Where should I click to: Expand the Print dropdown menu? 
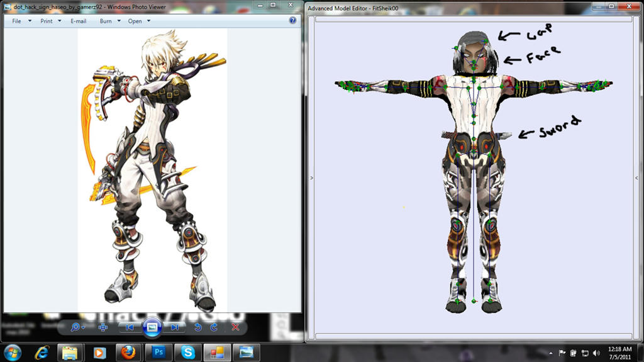(50, 21)
